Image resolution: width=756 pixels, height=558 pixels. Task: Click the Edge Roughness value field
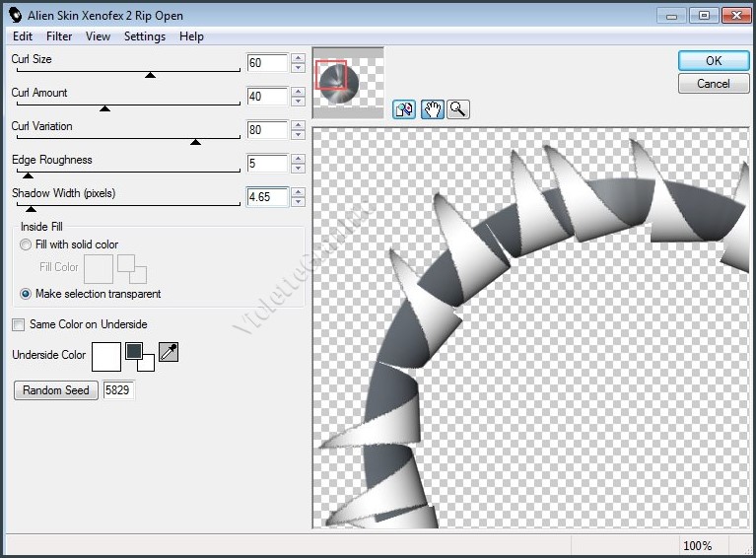tap(266, 164)
